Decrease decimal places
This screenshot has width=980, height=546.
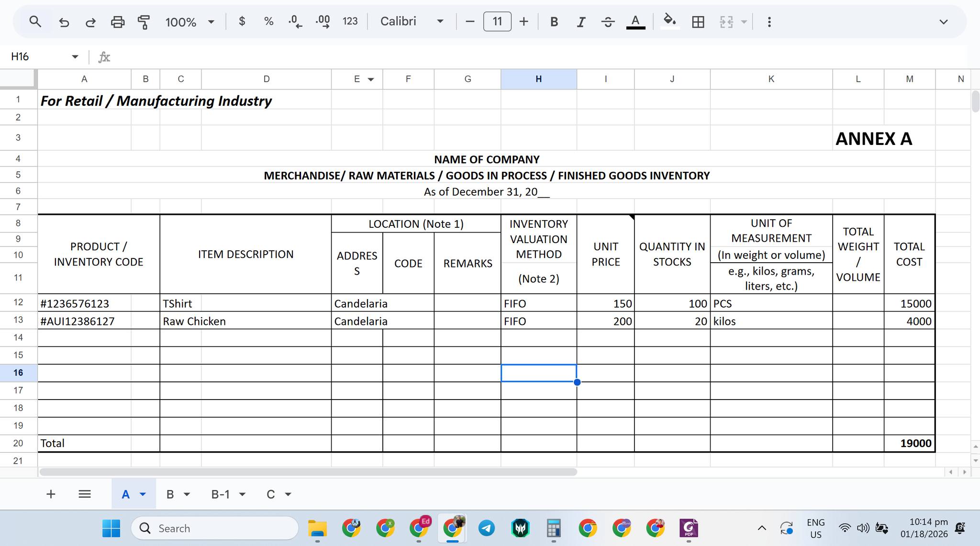point(295,22)
